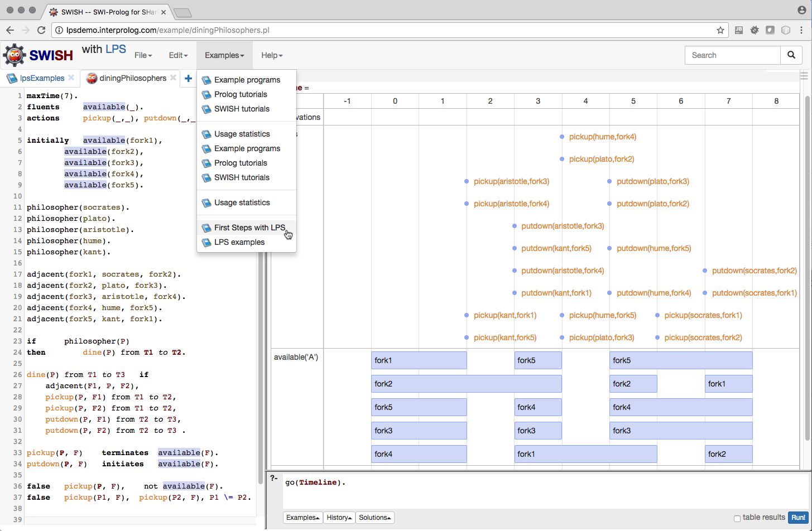Click the go(Timeline) query input
The width and height of the screenshot is (812, 531).
tap(545, 491)
